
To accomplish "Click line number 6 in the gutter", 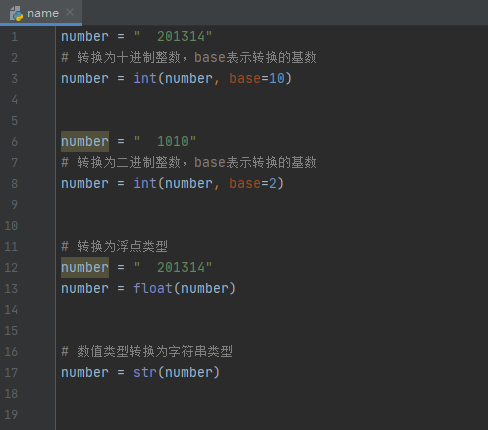I will coord(14,142).
